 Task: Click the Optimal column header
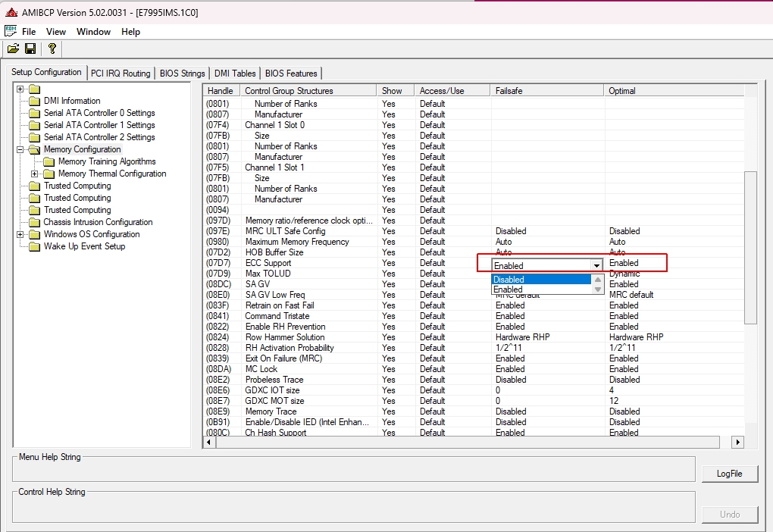(674, 91)
